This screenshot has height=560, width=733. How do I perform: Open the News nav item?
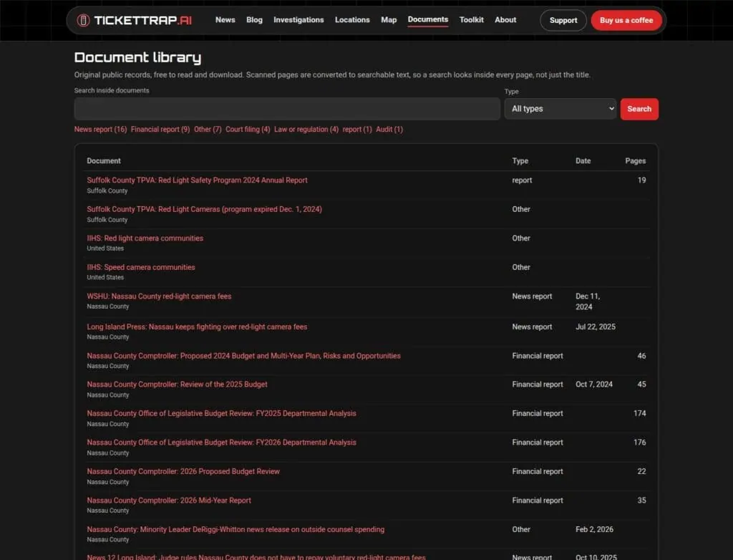pyautogui.click(x=225, y=19)
